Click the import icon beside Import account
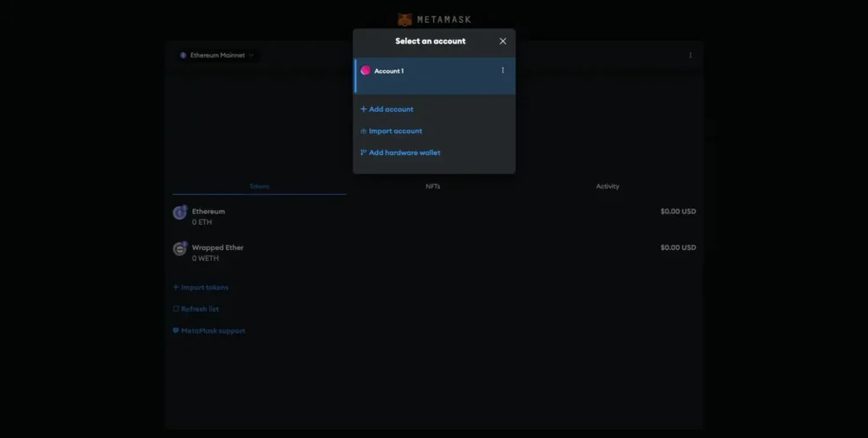 click(364, 131)
